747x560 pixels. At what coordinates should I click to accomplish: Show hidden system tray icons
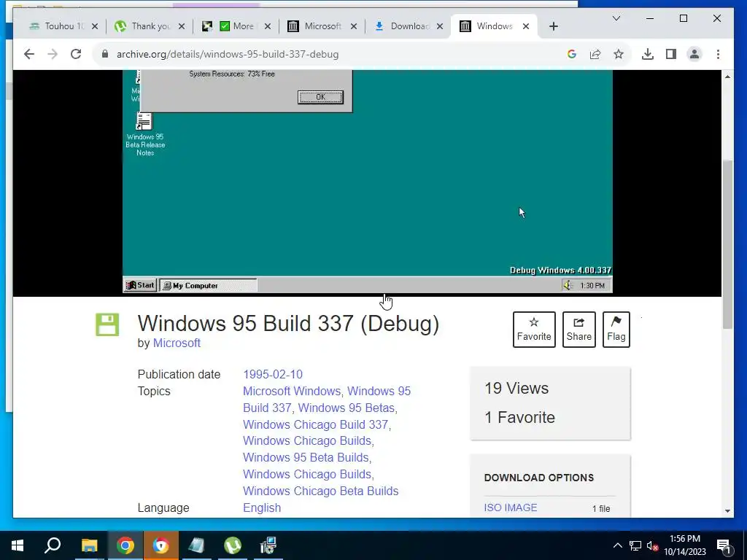click(617, 545)
